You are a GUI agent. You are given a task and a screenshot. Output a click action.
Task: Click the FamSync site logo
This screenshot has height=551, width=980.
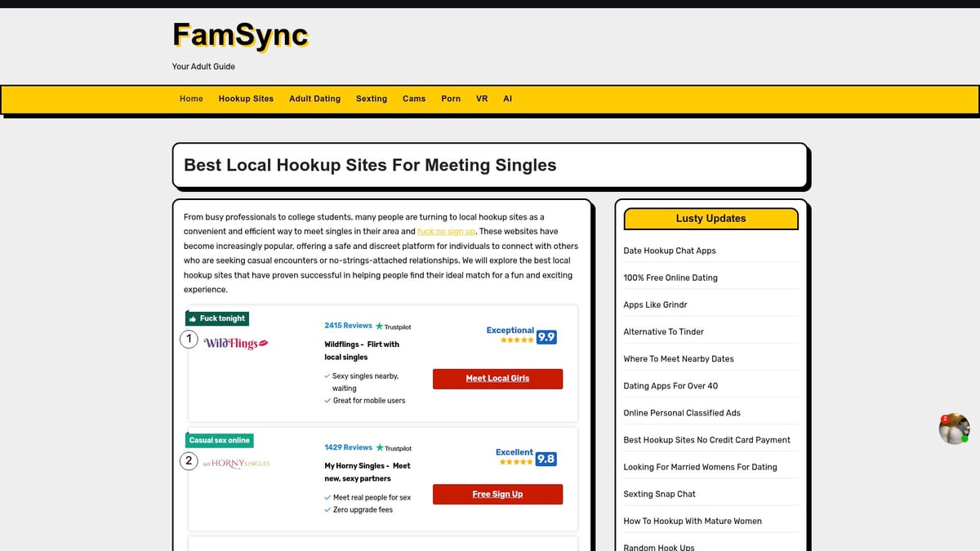point(240,35)
